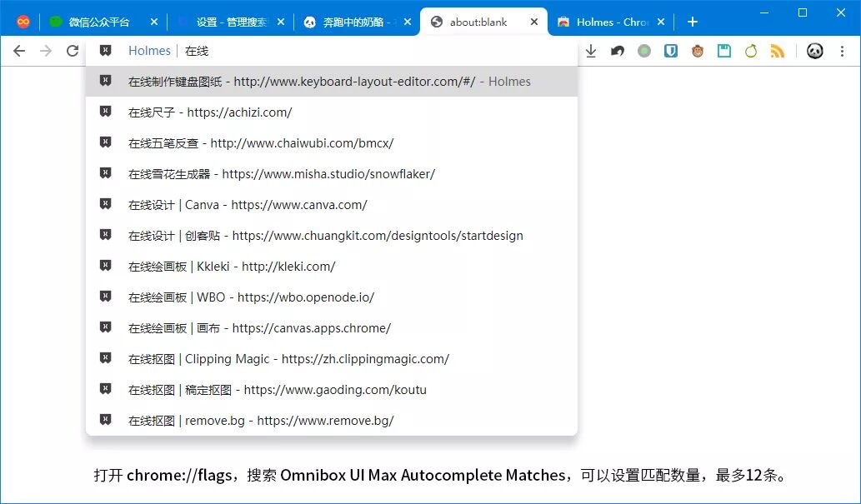This screenshot has width=861, height=504.
Task: Click the forward navigation arrow
Action: [x=46, y=51]
